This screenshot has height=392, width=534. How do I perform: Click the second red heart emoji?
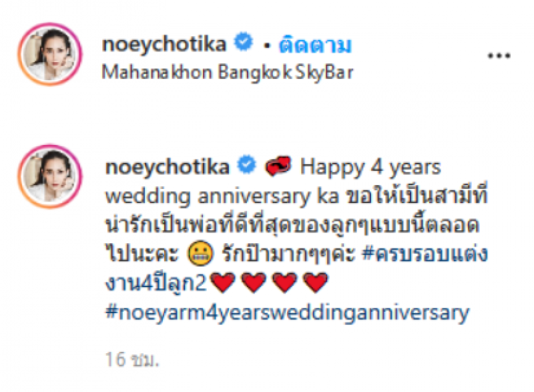(x=254, y=282)
